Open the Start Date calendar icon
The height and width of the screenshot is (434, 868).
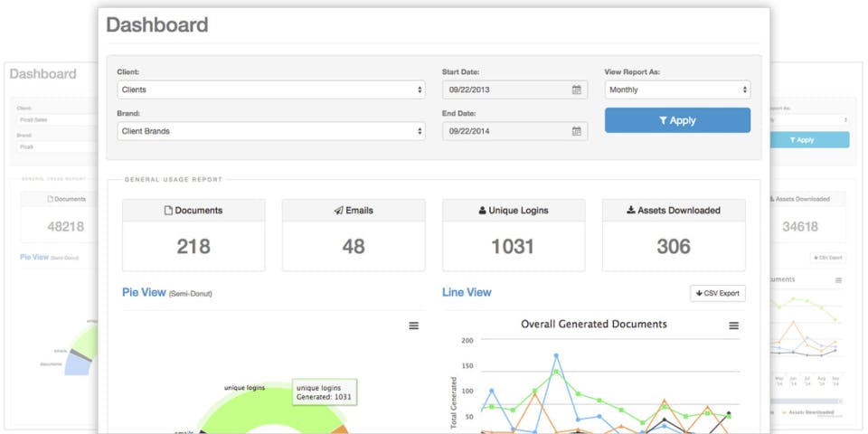[576, 90]
